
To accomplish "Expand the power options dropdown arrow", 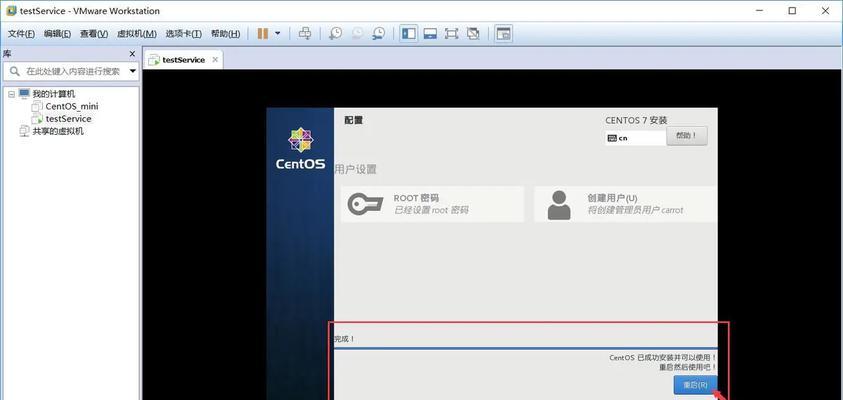I will click(x=278, y=33).
